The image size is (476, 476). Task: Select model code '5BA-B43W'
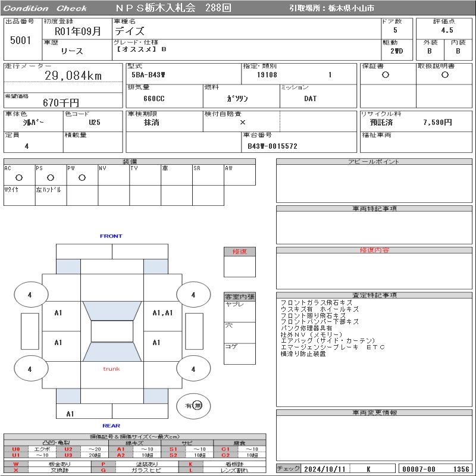[148, 75]
